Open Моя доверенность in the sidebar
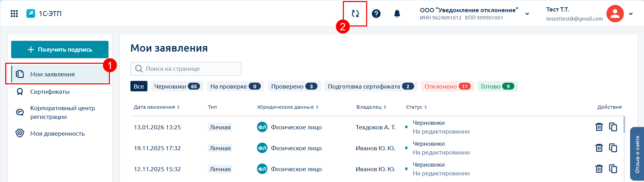 (x=57, y=134)
